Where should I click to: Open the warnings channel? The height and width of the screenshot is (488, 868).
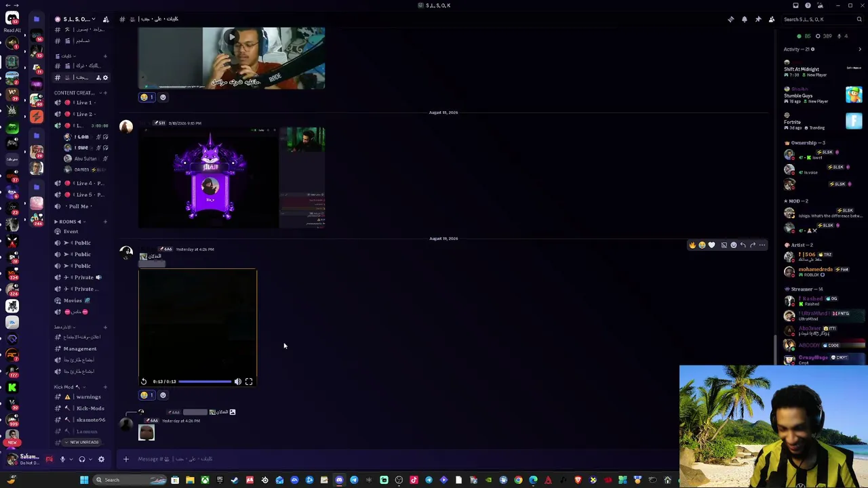pyautogui.click(x=81, y=396)
